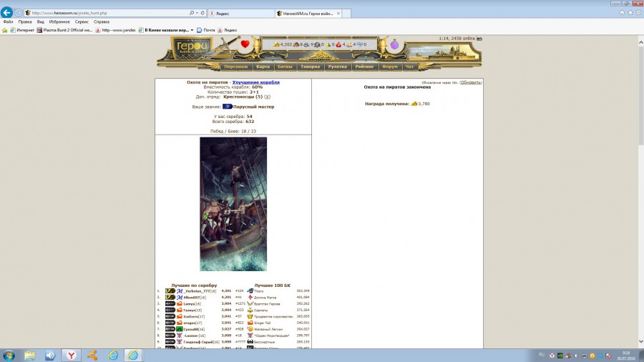Open the Вид menu
This screenshot has height=362, width=644.
(x=40, y=21)
